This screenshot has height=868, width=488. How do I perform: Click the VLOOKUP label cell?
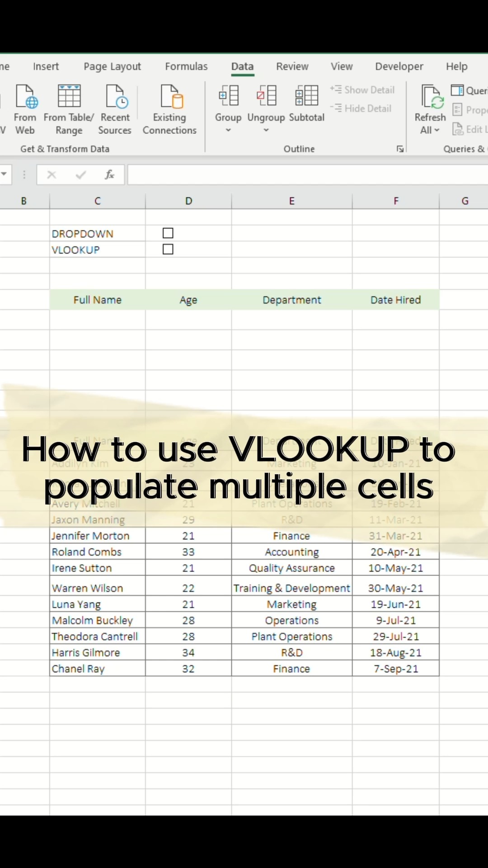click(98, 250)
